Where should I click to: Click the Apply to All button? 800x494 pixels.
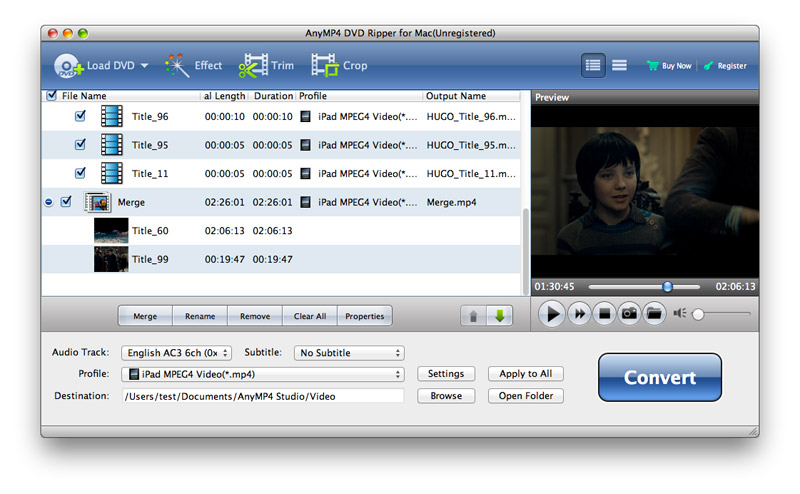pyautogui.click(x=525, y=374)
